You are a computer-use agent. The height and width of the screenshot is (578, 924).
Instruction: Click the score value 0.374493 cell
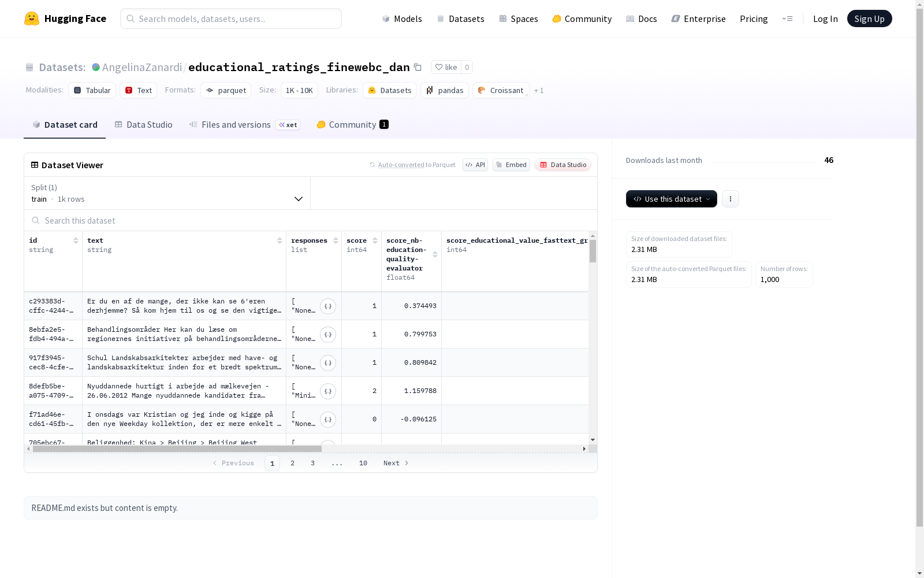(411, 306)
